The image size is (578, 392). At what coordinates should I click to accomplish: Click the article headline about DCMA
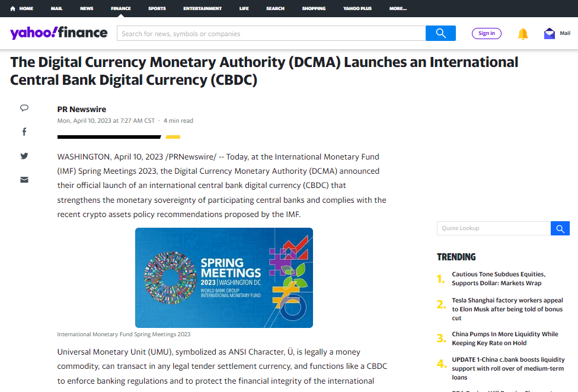coord(264,71)
